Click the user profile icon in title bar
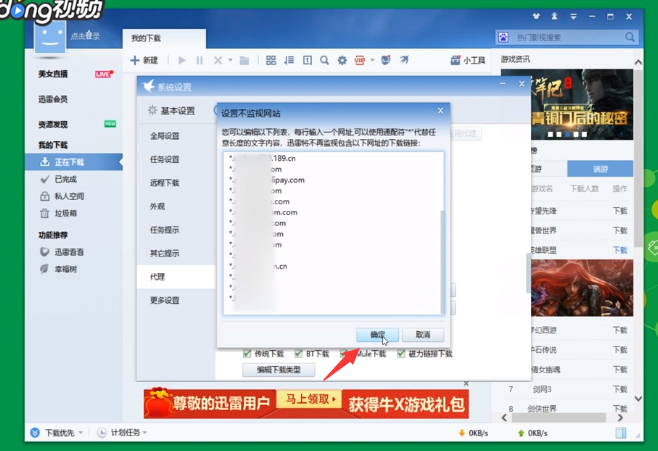This screenshot has width=658, height=451. [x=554, y=16]
